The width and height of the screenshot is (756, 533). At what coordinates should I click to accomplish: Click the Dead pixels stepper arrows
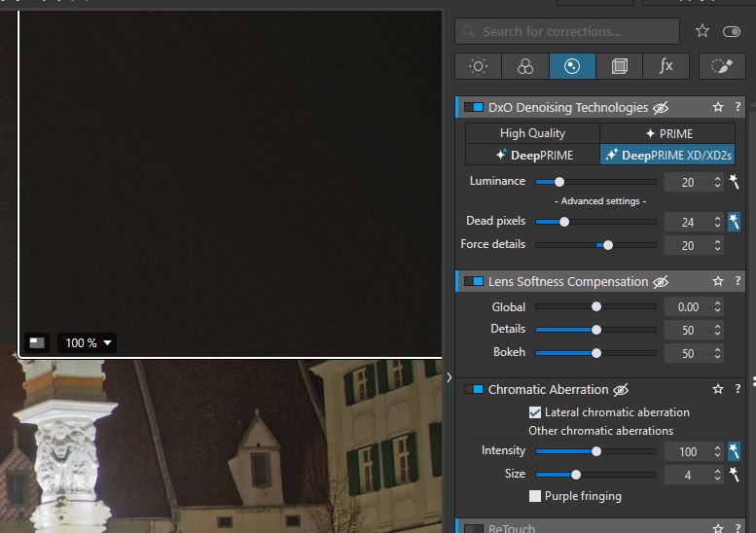717,222
